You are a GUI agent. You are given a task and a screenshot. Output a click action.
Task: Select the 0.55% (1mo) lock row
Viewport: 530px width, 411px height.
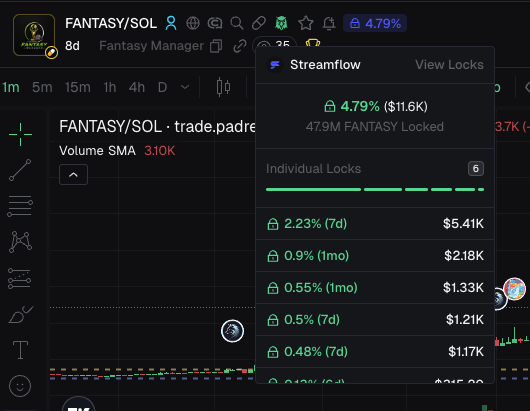coord(375,288)
